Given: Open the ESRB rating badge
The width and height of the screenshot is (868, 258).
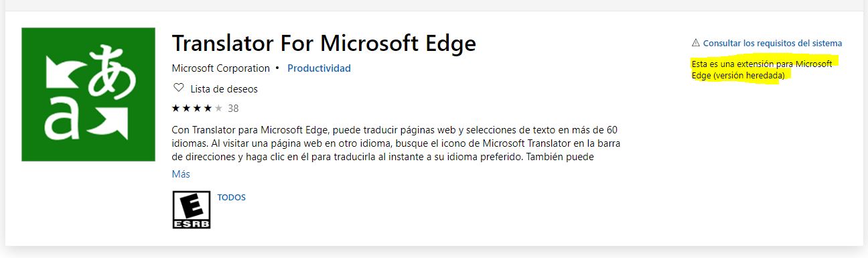Looking at the screenshot, I should [x=192, y=210].
